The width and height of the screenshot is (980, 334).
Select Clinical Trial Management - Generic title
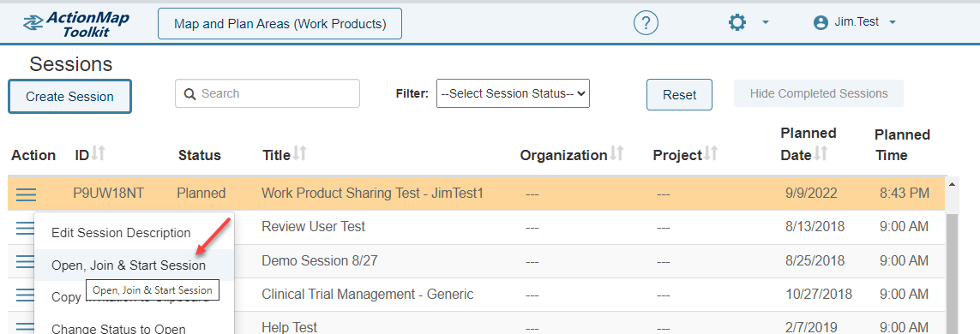[x=368, y=294]
